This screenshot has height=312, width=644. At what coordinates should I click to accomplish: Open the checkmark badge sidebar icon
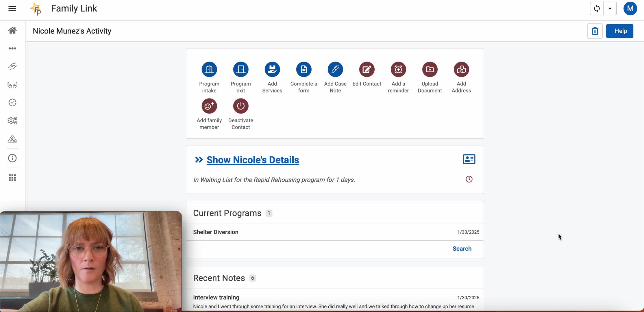[x=12, y=103]
